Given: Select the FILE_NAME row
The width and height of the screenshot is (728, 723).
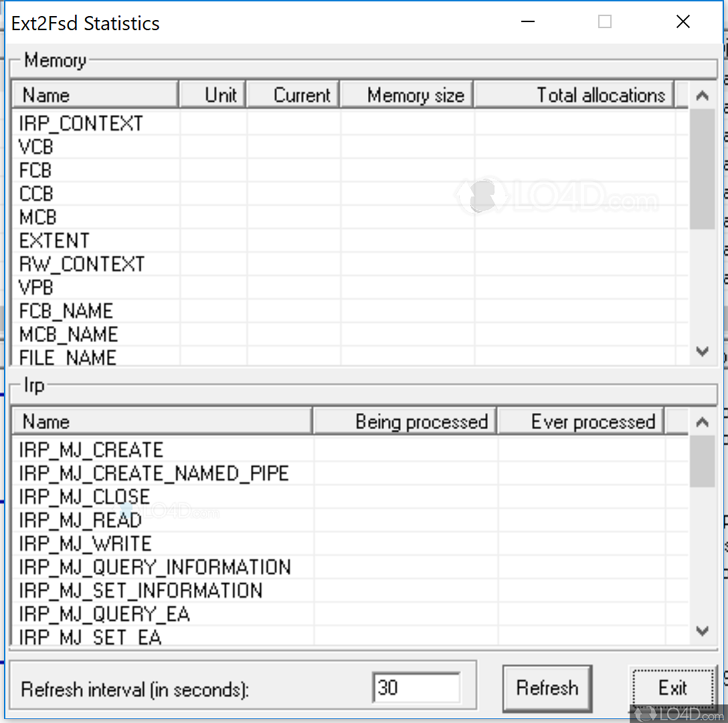Looking at the screenshot, I should point(351,357).
